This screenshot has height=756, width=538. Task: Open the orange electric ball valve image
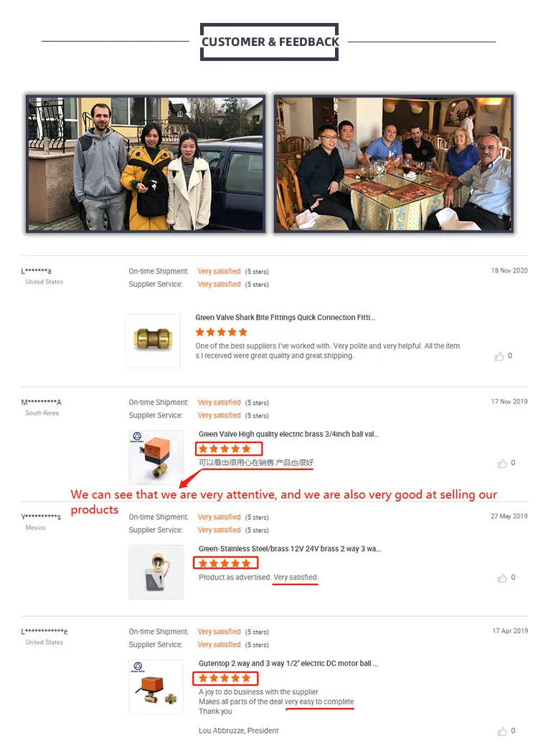pyautogui.click(x=156, y=458)
